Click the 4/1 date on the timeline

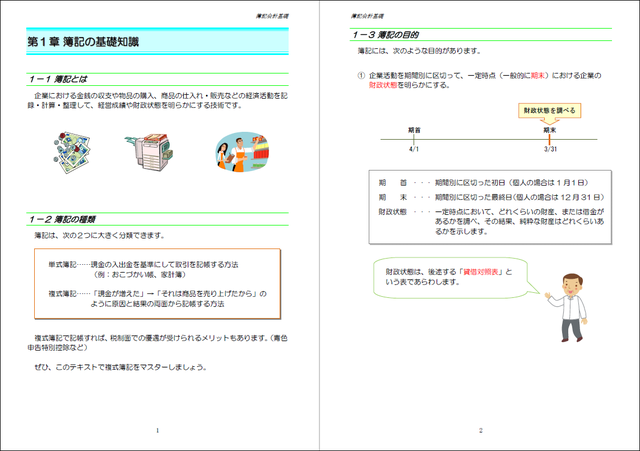(x=414, y=149)
